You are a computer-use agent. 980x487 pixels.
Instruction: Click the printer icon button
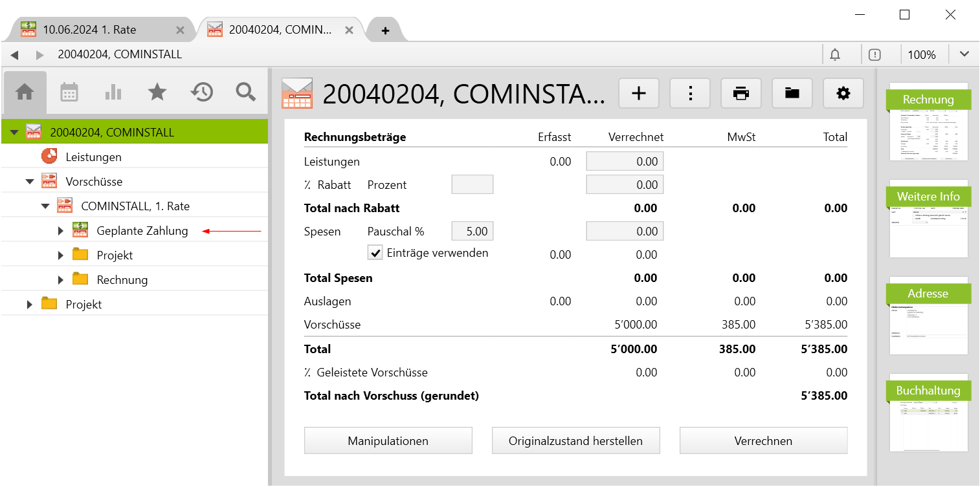coord(741,94)
